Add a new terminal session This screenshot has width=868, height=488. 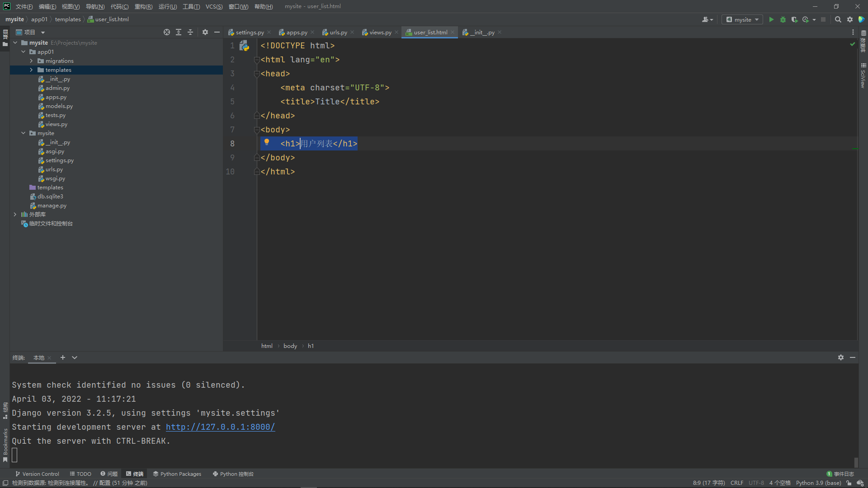tap(63, 357)
